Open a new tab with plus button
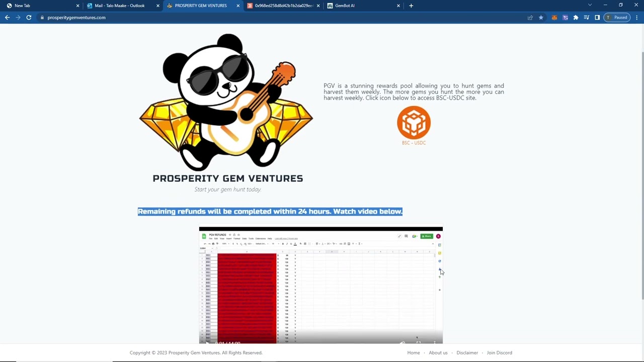The width and height of the screenshot is (644, 362). pyautogui.click(x=411, y=6)
